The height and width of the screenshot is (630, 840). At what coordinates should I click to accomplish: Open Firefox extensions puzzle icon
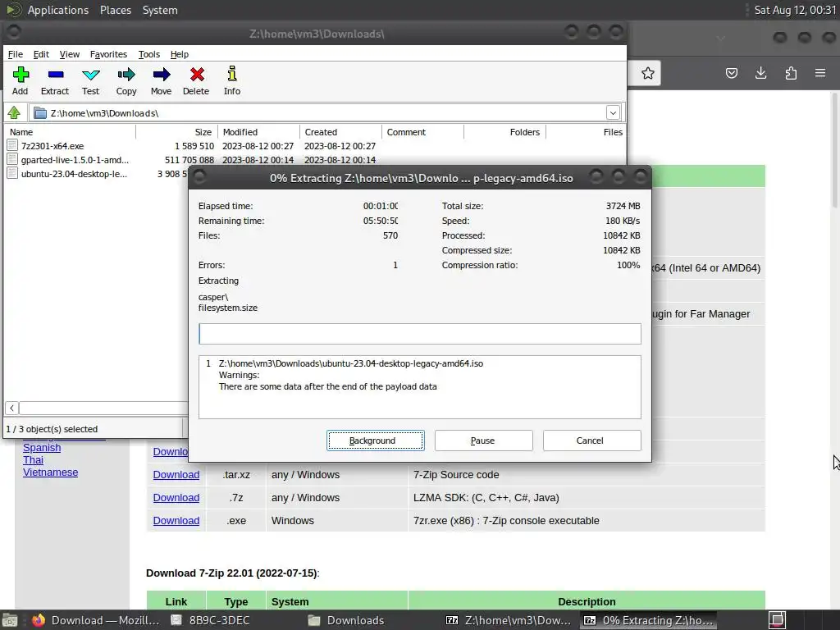791,73
